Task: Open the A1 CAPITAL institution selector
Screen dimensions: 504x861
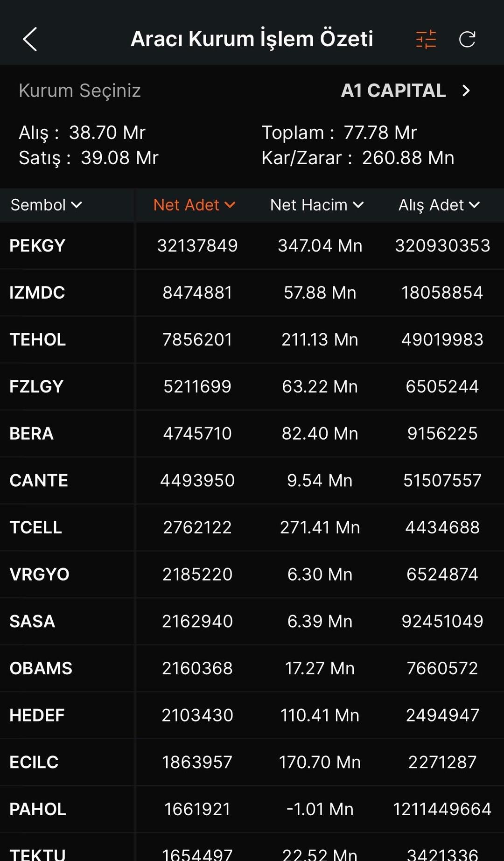Action: (x=393, y=91)
